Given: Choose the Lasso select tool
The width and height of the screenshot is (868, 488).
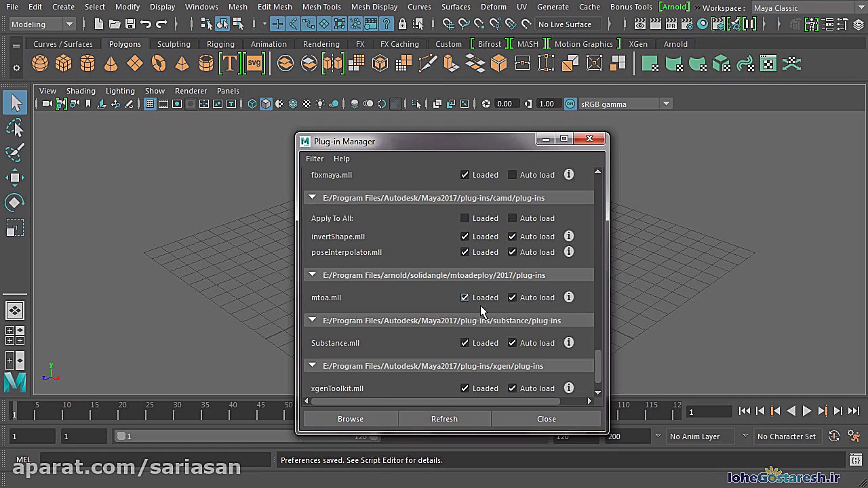Looking at the screenshot, I should 15,127.
